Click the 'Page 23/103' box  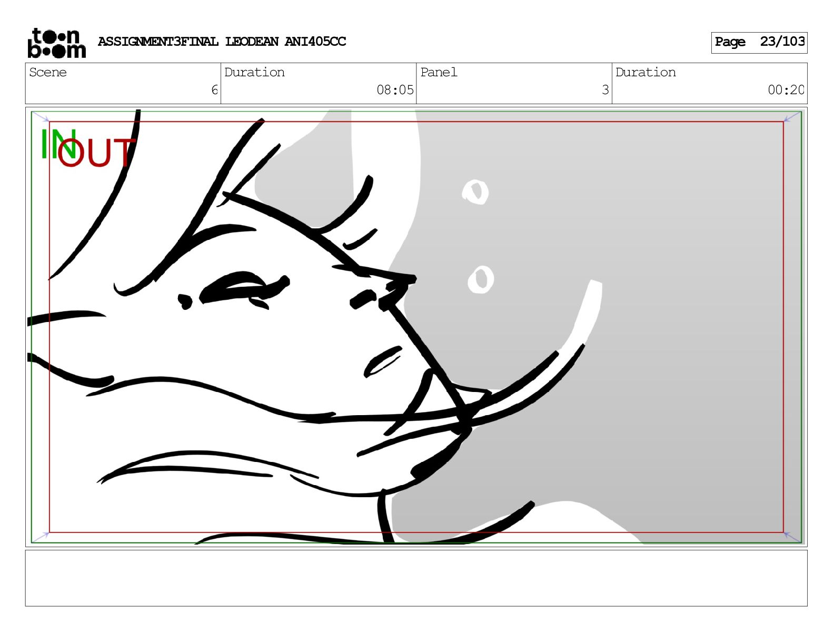[x=759, y=42]
